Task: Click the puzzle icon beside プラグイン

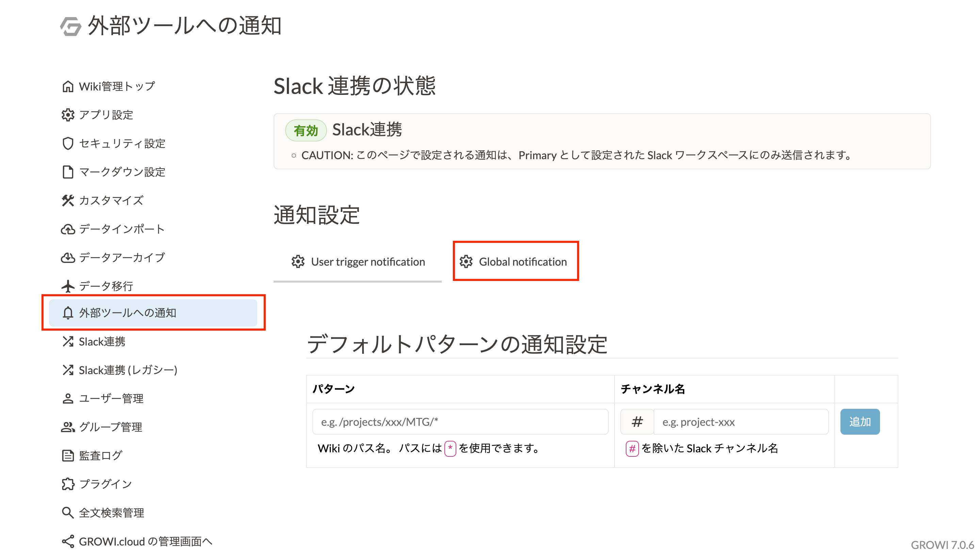Action: 68,484
